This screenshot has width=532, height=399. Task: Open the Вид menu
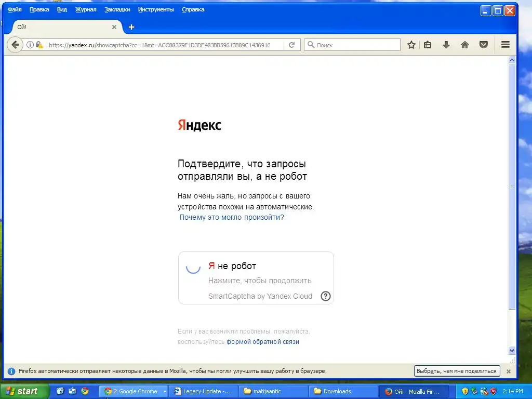62,9
